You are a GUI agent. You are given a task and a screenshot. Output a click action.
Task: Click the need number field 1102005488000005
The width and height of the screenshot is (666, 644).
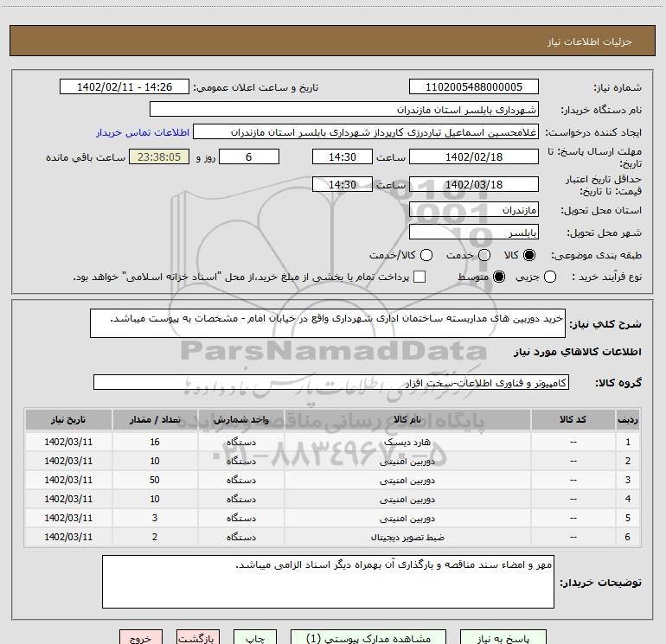[x=474, y=87]
